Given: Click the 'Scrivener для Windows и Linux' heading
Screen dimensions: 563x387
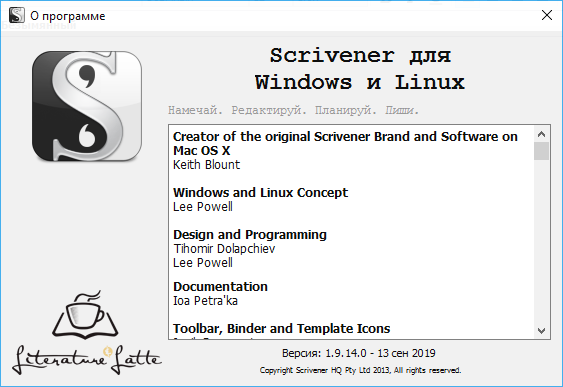Looking at the screenshot, I should 360,69.
